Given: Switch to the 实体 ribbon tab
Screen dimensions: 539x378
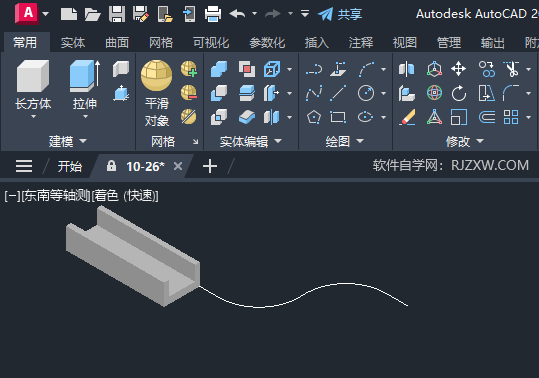Looking at the screenshot, I should click(73, 43).
